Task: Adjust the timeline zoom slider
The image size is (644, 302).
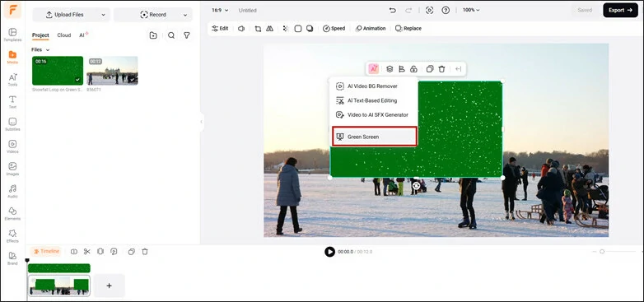Action: pyautogui.click(x=602, y=252)
